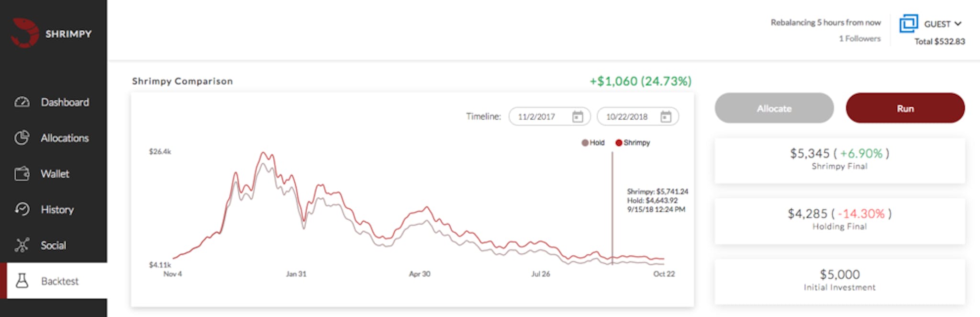Run the backtest with Run button
The width and height of the screenshot is (980, 317).
[905, 108]
